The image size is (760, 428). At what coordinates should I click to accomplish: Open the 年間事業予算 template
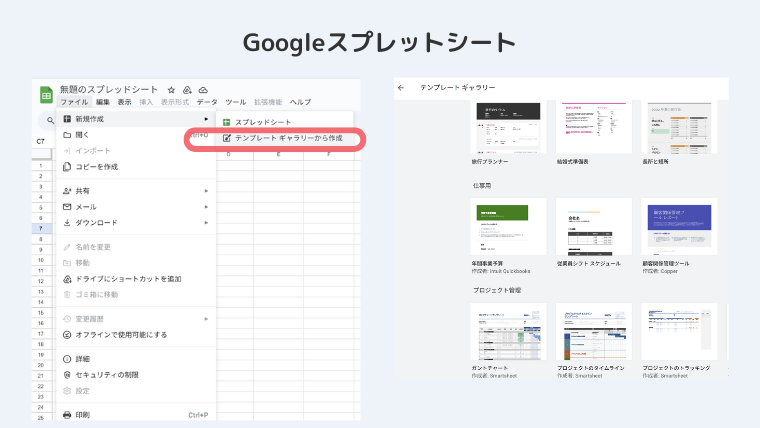(x=508, y=226)
